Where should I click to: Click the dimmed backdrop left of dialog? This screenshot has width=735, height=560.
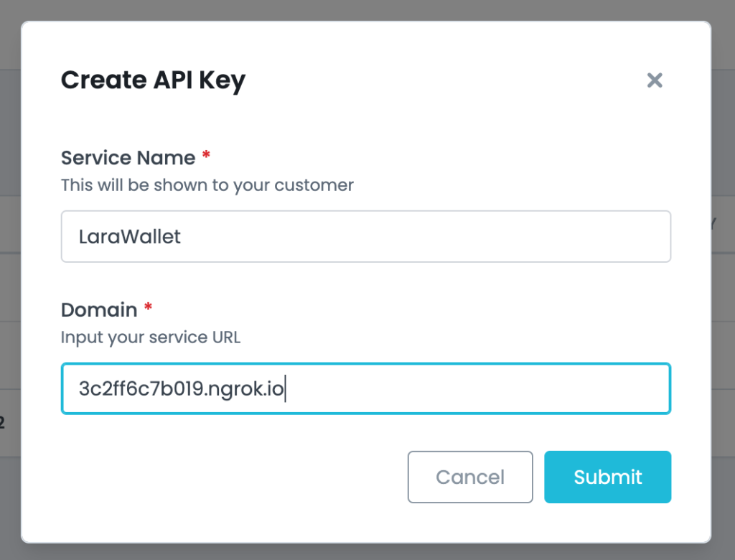[x=9, y=287]
